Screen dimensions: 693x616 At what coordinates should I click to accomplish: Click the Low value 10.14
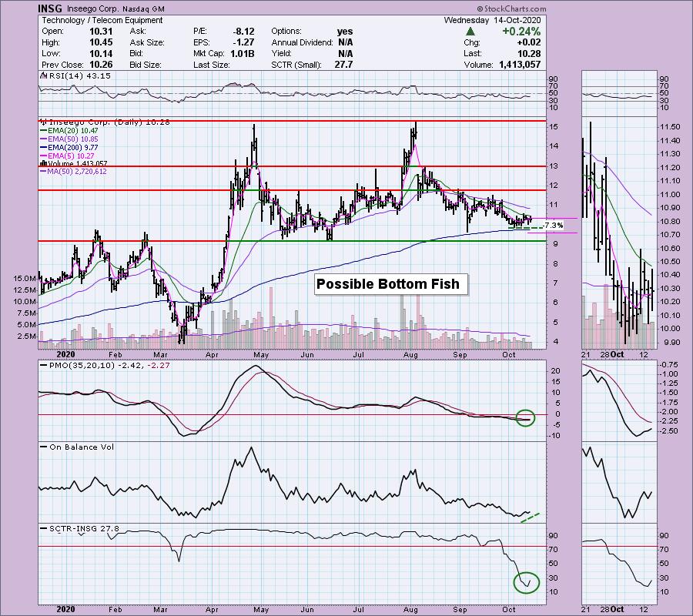(101, 53)
